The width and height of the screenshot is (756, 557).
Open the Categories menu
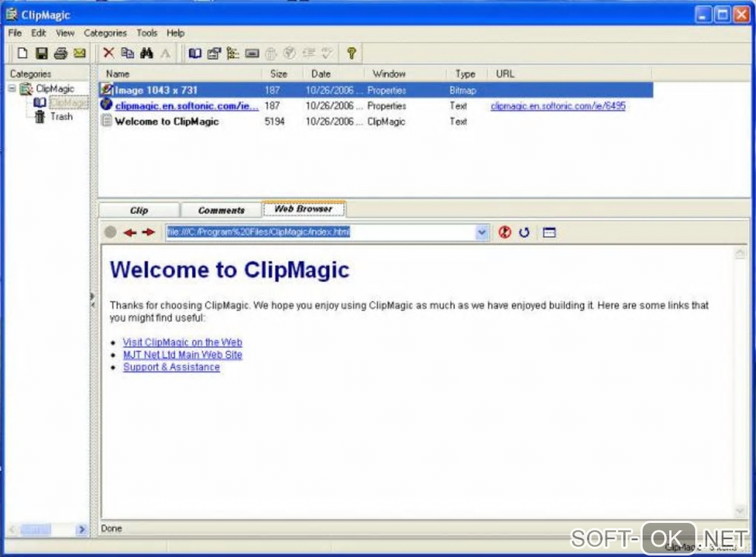pos(105,33)
